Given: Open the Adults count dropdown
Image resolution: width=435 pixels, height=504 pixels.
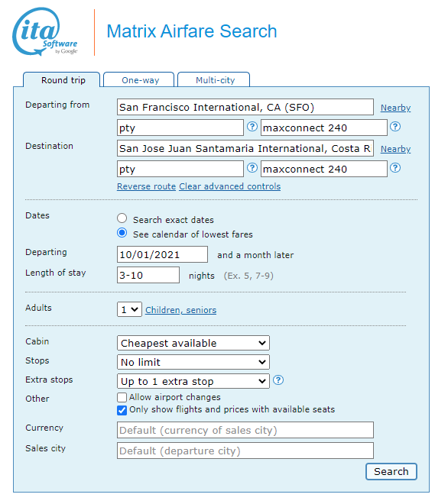Looking at the screenshot, I should click(129, 309).
